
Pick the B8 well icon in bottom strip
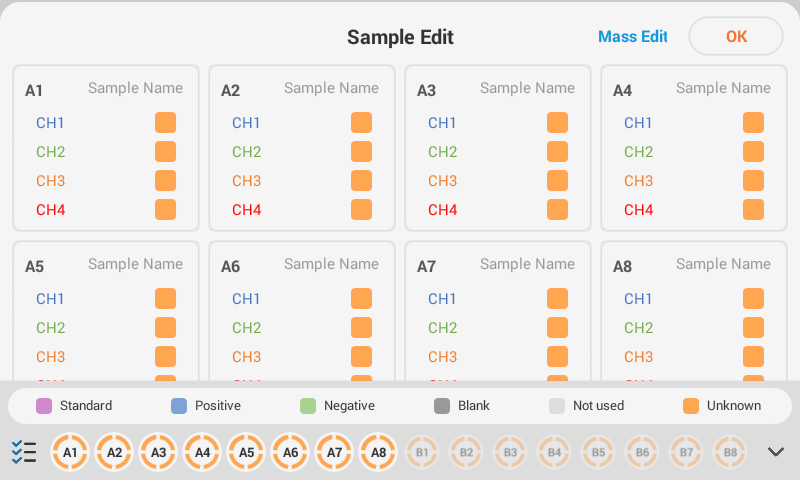tap(730, 452)
